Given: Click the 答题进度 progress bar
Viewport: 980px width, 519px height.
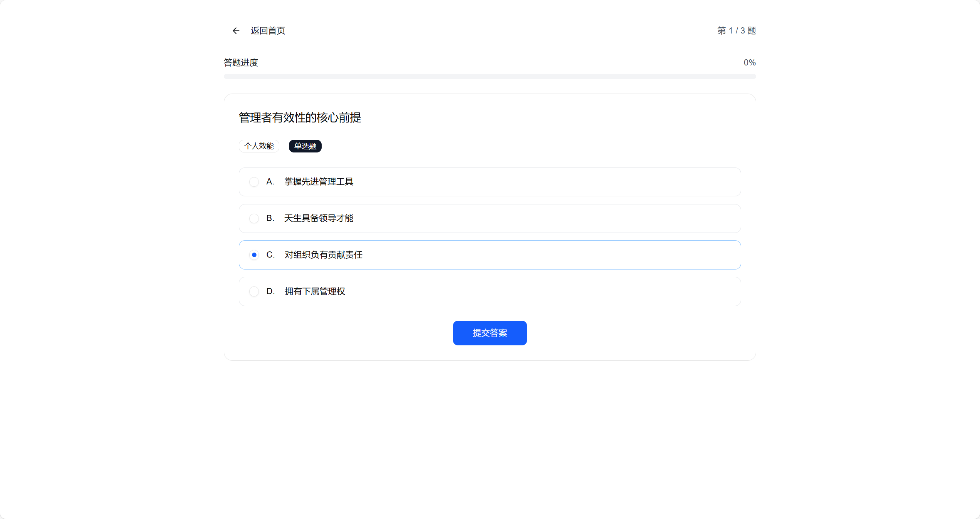Looking at the screenshot, I should click(x=490, y=77).
